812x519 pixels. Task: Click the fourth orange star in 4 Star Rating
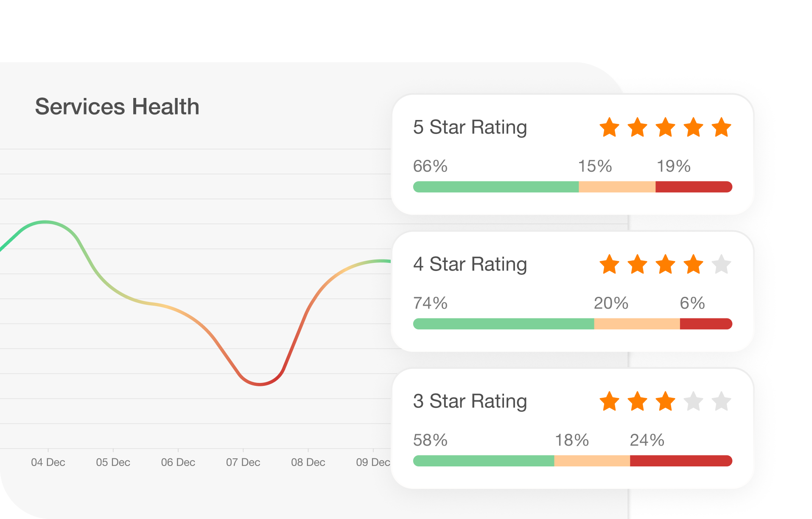pos(693,265)
